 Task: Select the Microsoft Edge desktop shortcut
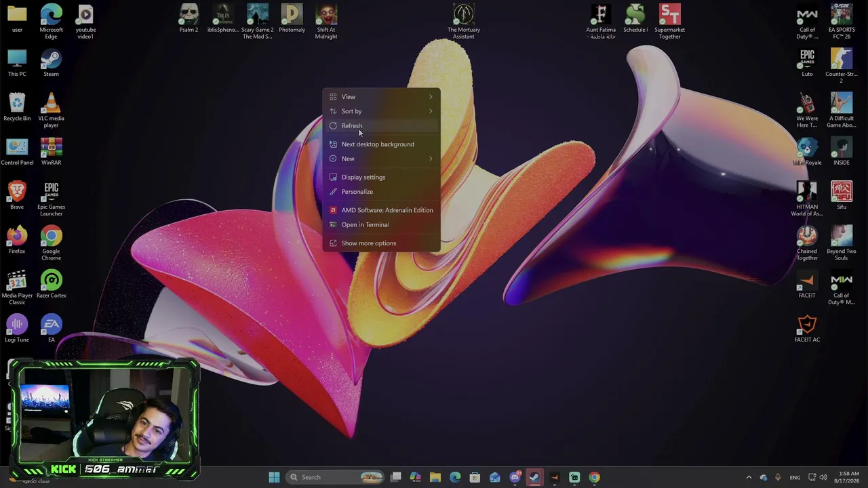(51, 22)
